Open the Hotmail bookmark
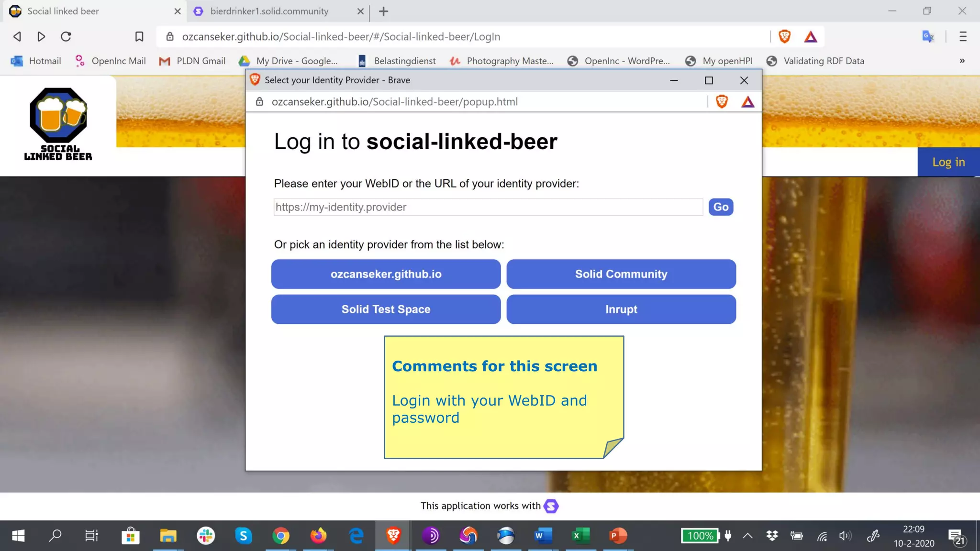The width and height of the screenshot is (980, 551). [36, 61]
